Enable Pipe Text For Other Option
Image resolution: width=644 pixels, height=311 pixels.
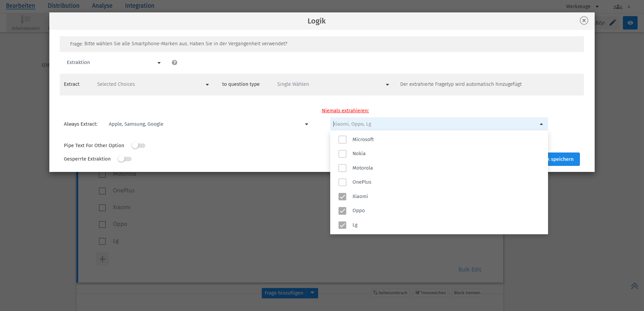[x=138, y=145]
